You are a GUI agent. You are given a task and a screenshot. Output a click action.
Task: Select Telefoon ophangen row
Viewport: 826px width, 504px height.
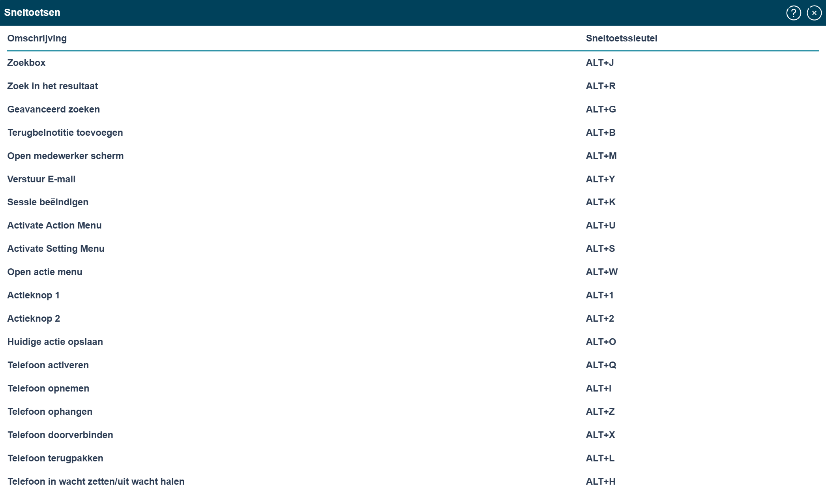click(413, 412)
